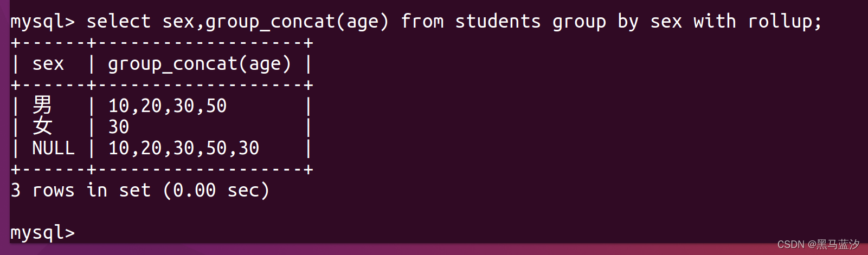Click the 'by sex' text in the query

[650, 22]
